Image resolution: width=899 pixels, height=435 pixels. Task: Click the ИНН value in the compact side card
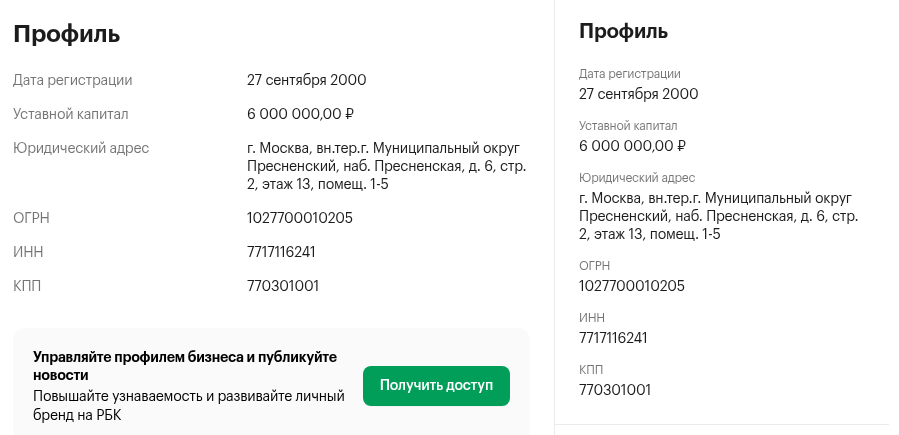click(x=613, y=338)
